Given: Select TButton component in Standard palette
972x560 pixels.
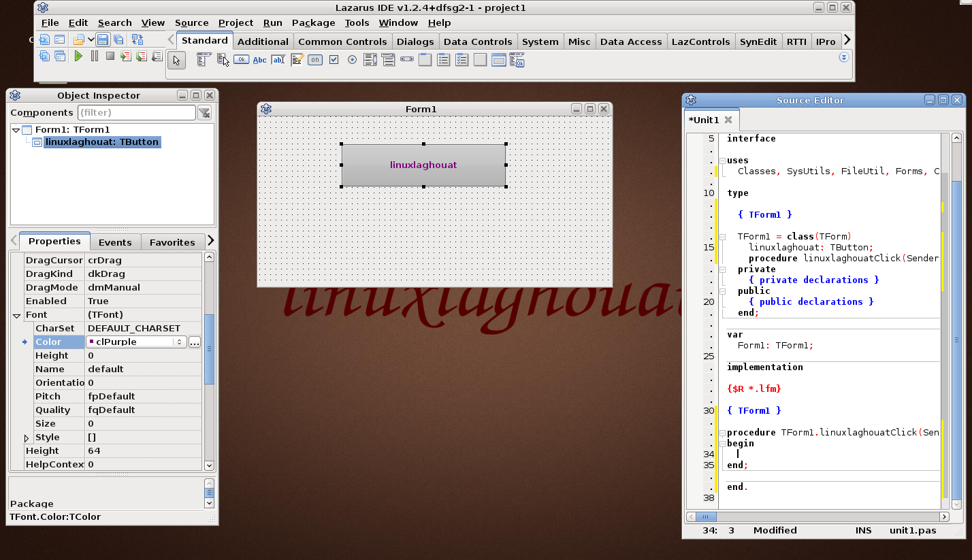Looking at the screenshot, I should (241, 60).
